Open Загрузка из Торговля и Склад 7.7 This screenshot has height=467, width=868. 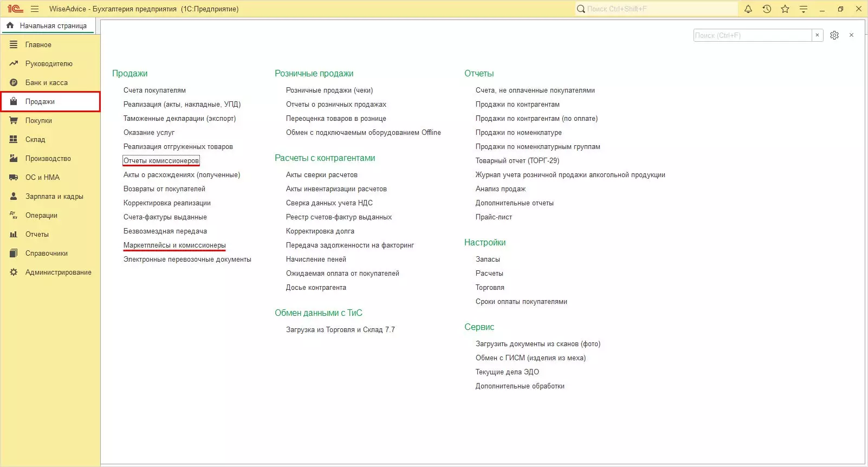[x=340, y=329]
